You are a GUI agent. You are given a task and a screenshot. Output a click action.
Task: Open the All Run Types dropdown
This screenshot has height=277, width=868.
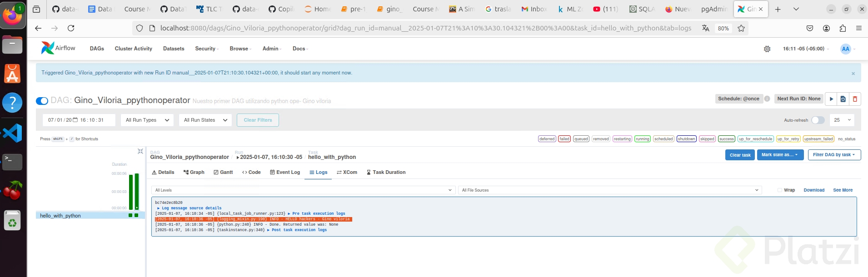147,120
